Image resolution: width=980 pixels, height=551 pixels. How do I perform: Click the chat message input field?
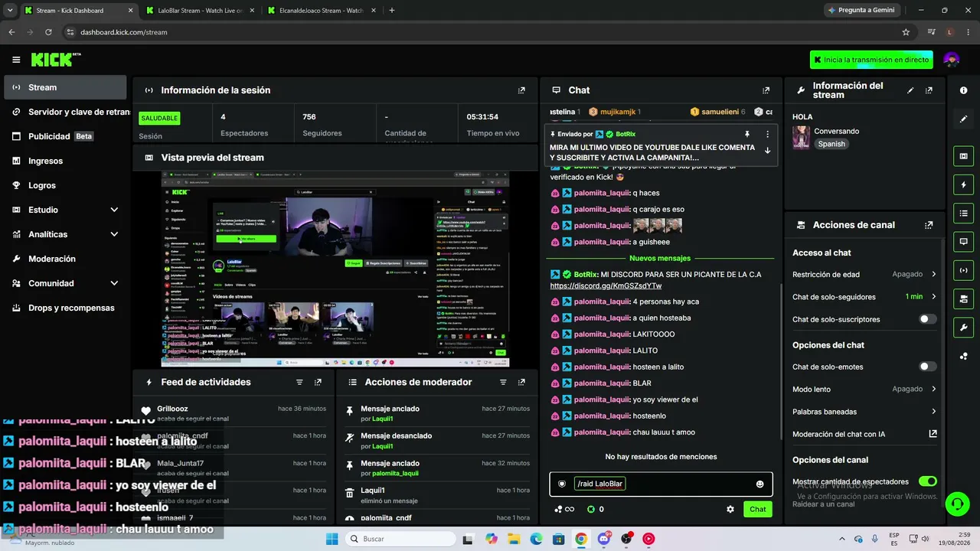pyautogui.click(x=659, y=484)
